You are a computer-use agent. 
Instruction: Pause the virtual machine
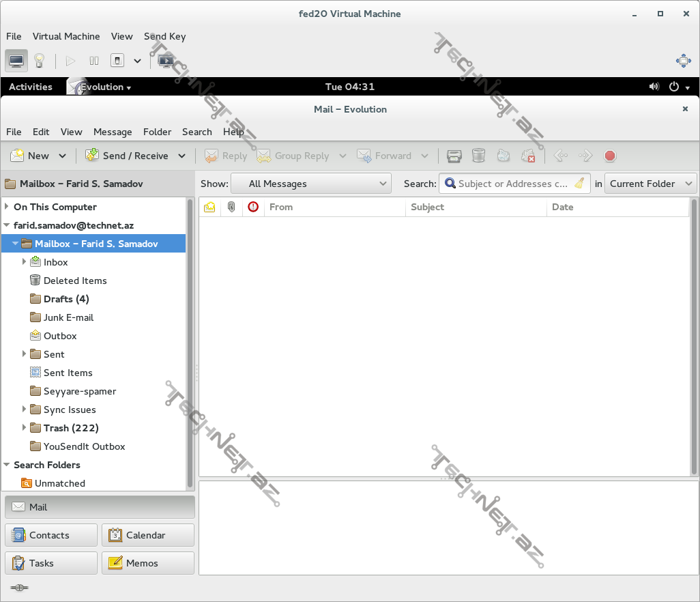click(x=93, y=60)
